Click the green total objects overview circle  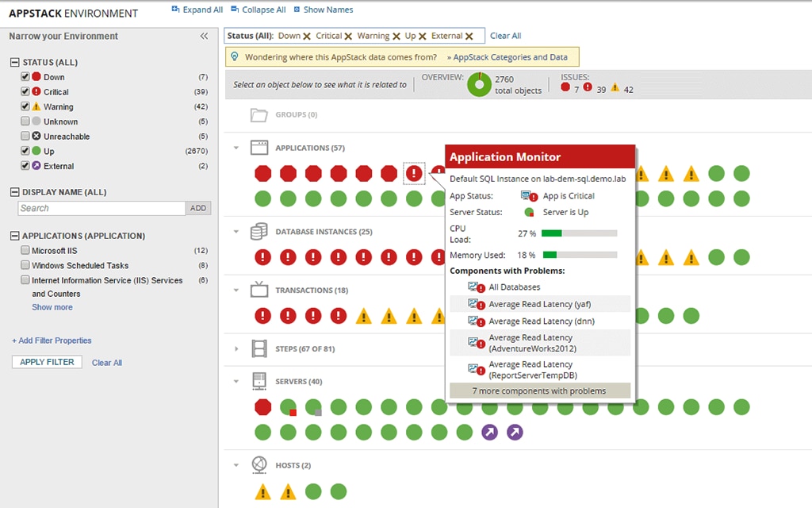coord(480,84)
